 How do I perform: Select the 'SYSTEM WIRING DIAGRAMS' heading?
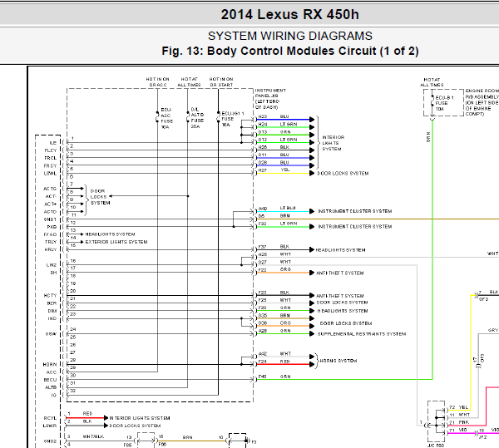(x=290, y=36)
